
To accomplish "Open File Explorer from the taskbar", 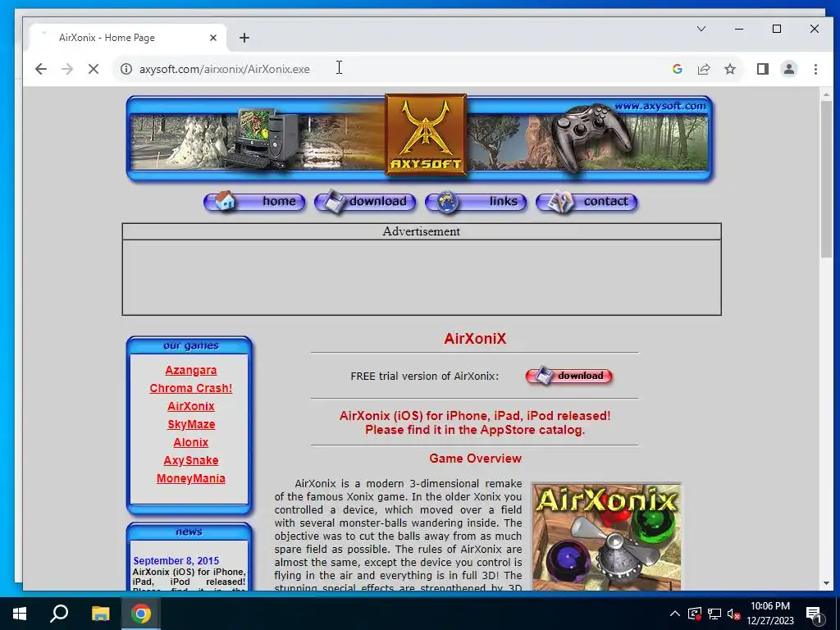I will 100,614.
